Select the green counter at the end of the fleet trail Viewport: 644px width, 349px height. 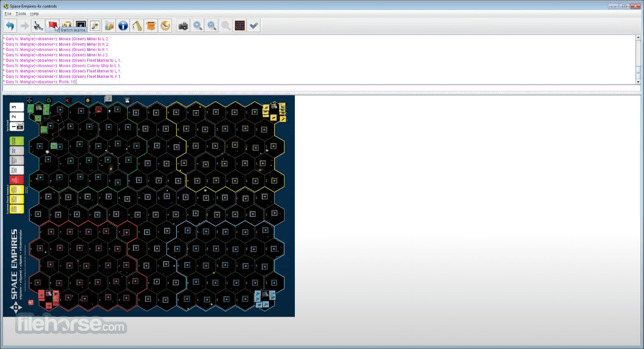pos(54,146)
